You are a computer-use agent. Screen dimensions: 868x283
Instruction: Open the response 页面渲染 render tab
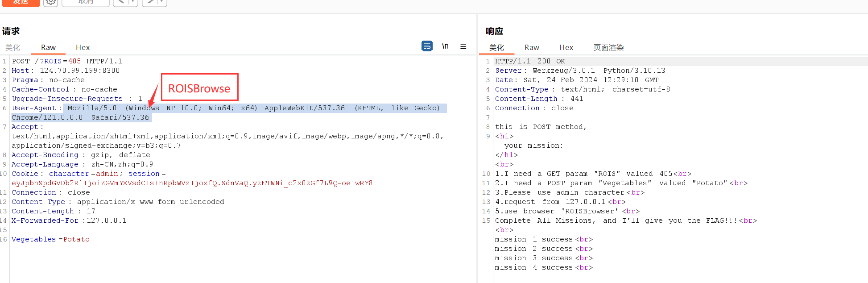(x=608, y=47)
